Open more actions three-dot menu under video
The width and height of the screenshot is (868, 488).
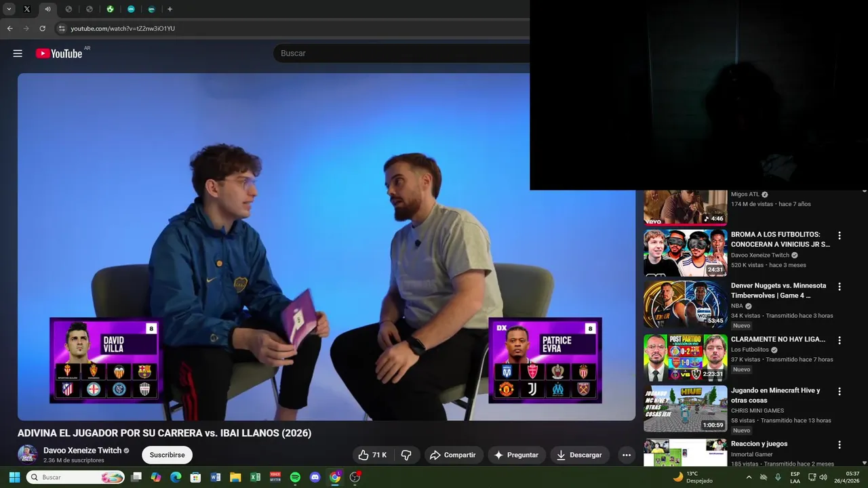[627, 455]
